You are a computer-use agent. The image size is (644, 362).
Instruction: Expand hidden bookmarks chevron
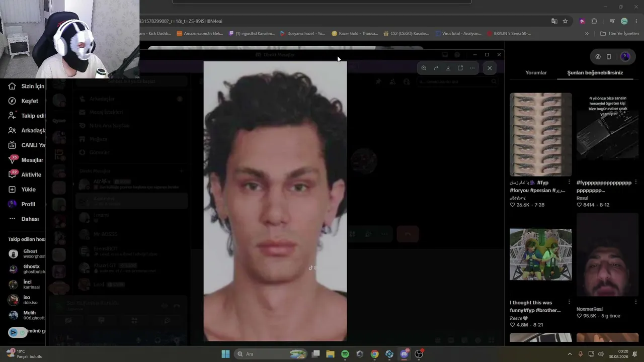pyautogui.click(x=587, y=34)
